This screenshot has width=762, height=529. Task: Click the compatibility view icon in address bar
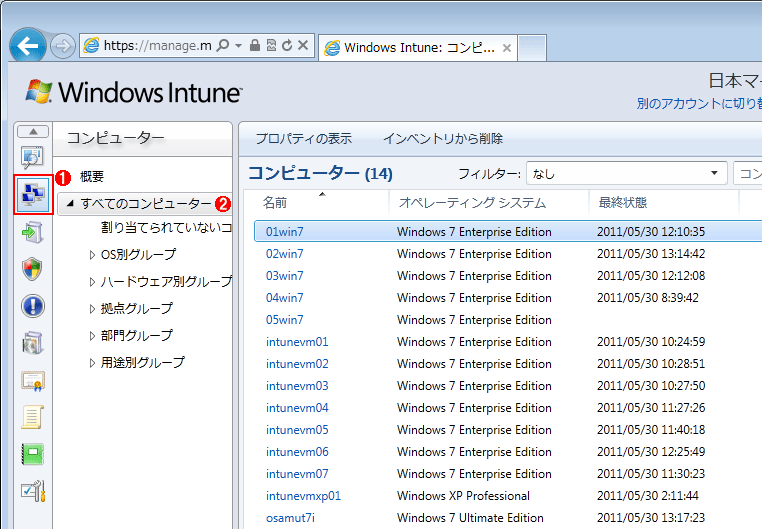[271, 46]
